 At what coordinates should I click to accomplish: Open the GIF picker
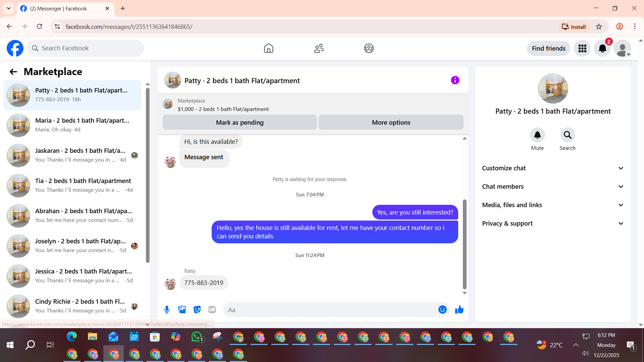pyautogui.click(x=212, y=310)
